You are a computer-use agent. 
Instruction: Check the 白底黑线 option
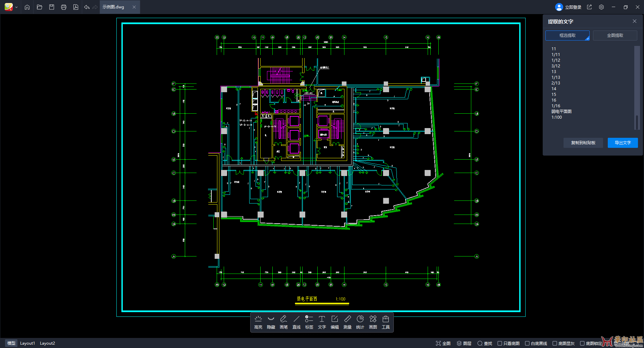click(x=527, y=343)
